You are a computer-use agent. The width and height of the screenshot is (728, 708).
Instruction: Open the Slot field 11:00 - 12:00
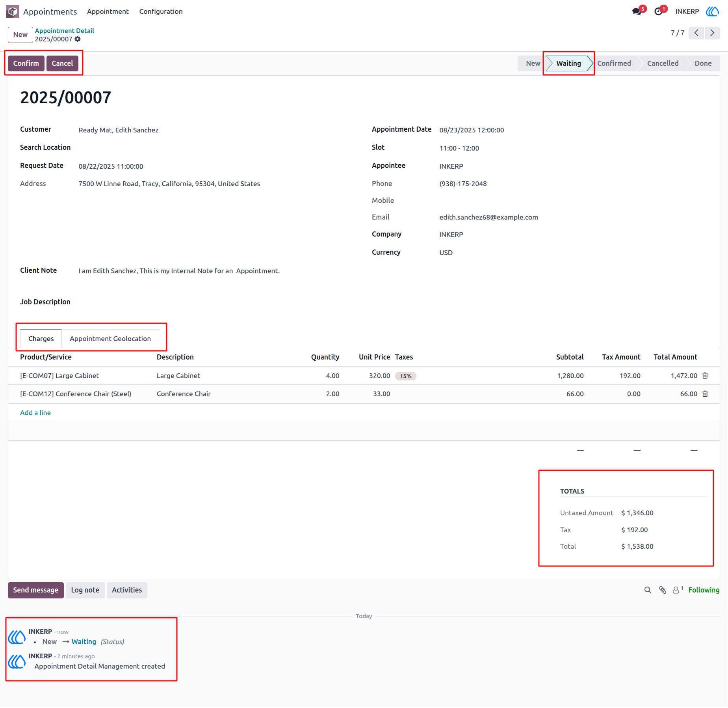pos(459,148)
